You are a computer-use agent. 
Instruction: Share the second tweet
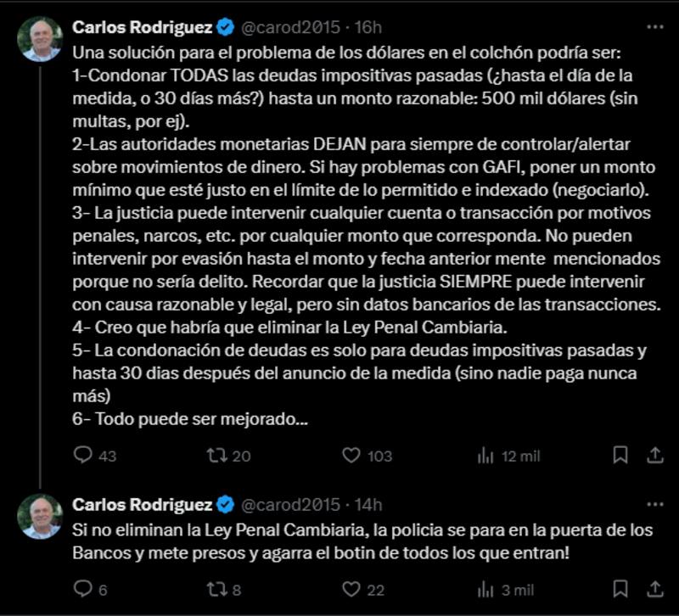pyautogui.click(x=654, y=589)
